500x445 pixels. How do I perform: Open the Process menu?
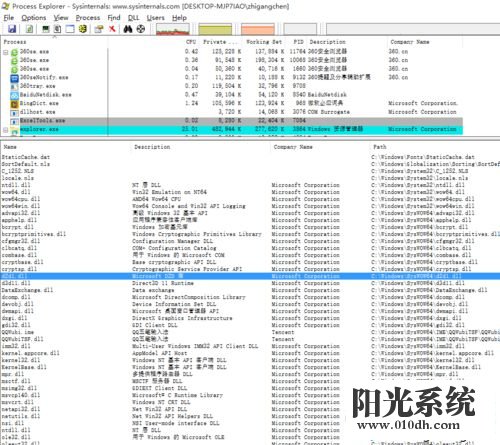(x=88, y=18)
